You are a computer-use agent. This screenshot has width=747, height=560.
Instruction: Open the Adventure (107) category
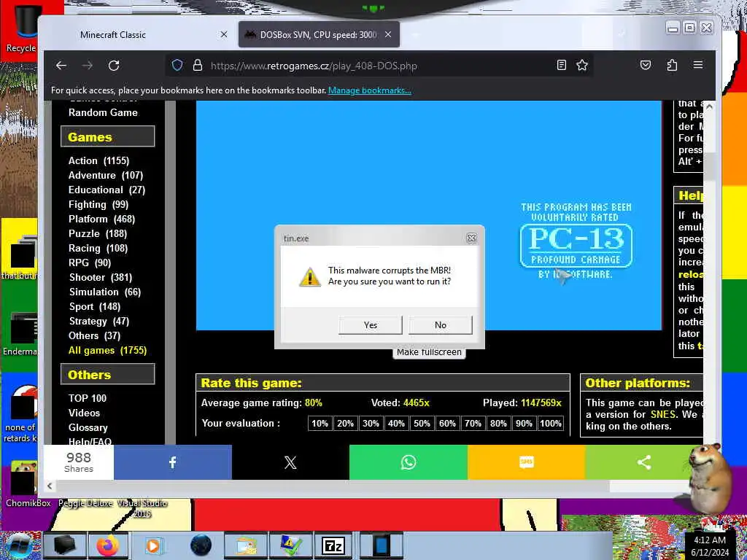click(x=106, y=175)
